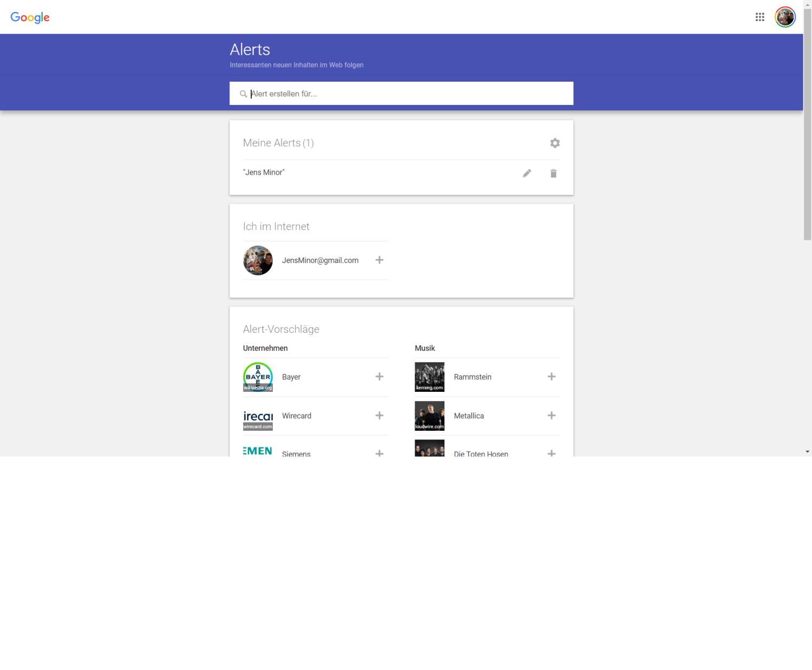Screen dimensions: 812x670
Task: Delete the "Jens Minor" alert
Action: click(553, 173)
